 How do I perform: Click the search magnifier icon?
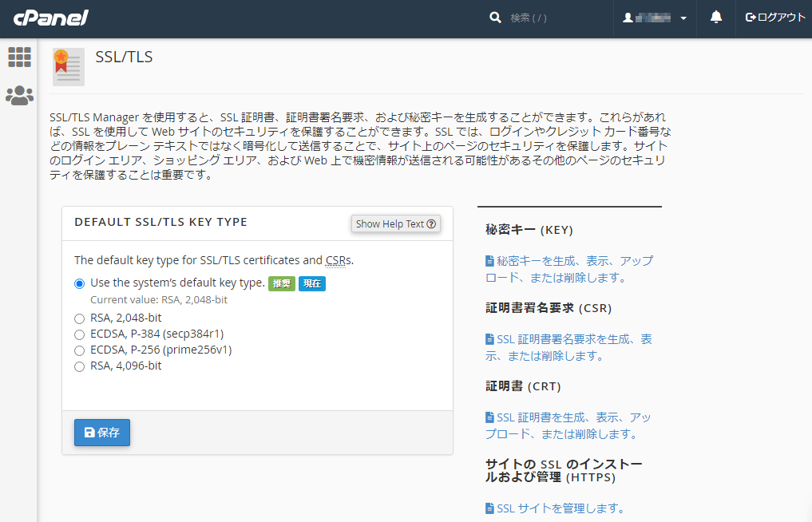tap(495, 18)
